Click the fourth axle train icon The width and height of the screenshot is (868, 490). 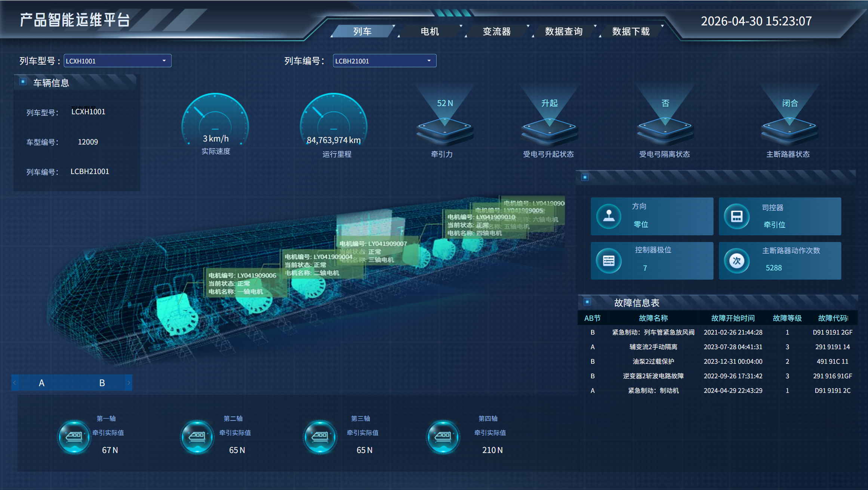(443, 437)
